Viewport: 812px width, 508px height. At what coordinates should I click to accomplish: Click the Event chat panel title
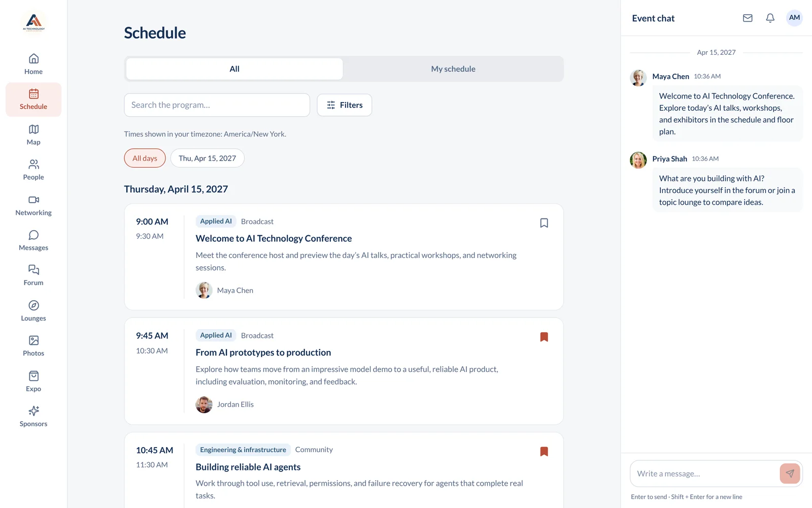[x=653, y=18]
